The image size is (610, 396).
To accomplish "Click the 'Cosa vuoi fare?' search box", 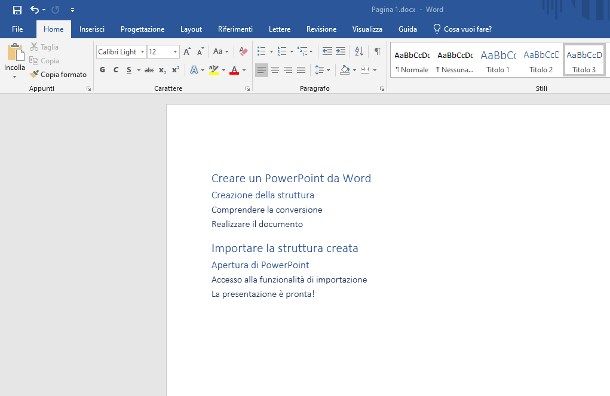I will coord(463,29).
